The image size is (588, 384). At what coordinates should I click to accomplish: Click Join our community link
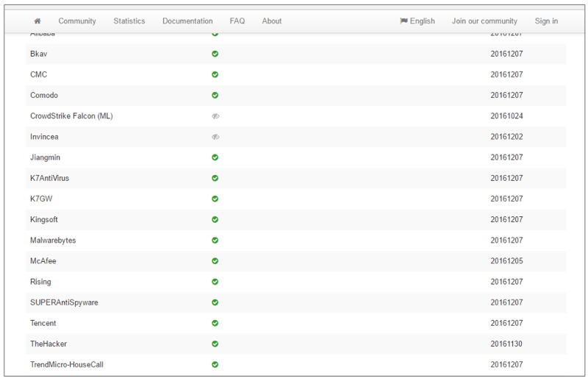coord(484,21)
